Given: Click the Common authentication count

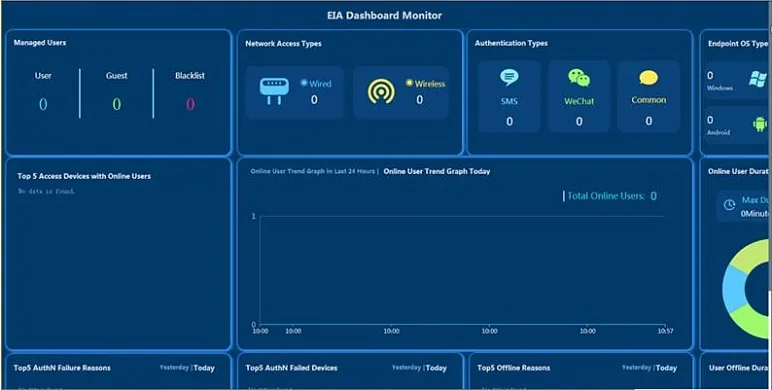Looking at the screenshot, I should (648, 121).
